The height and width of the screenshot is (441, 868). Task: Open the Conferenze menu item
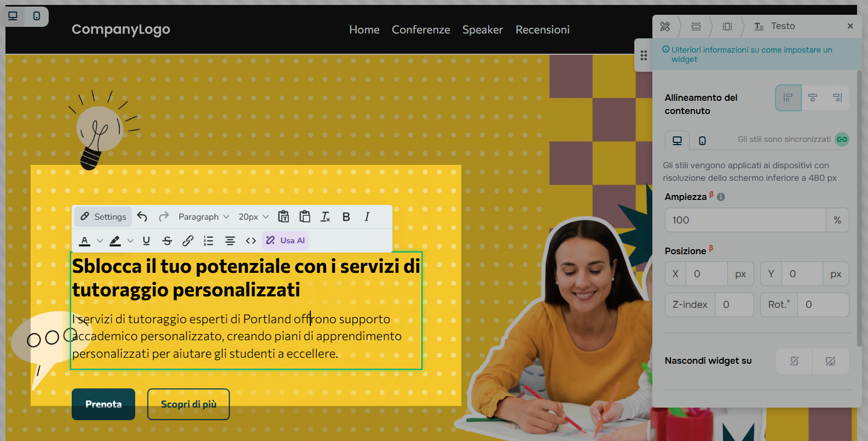point(421,30)
